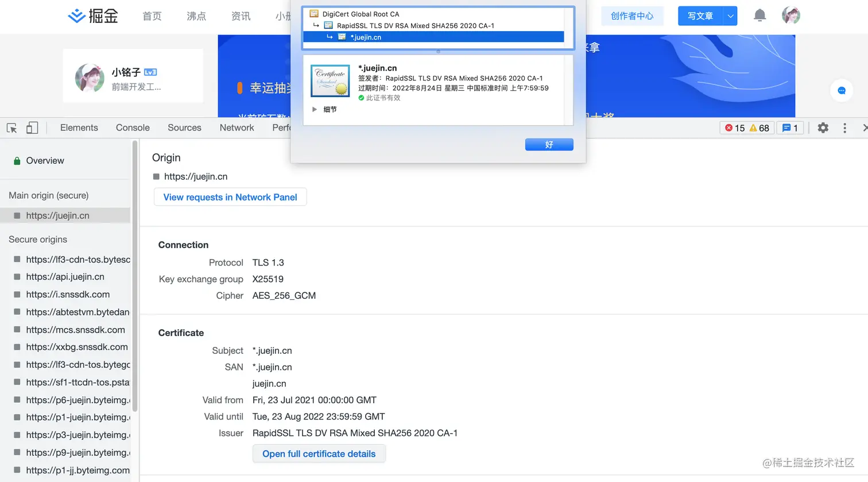Go to the 沸点 nav item

[x=196, y=16]
